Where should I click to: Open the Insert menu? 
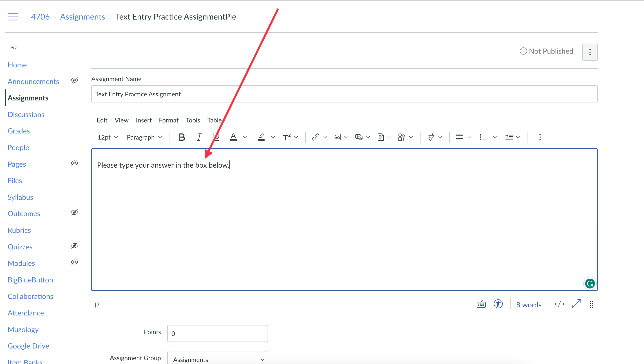point(144,120)
